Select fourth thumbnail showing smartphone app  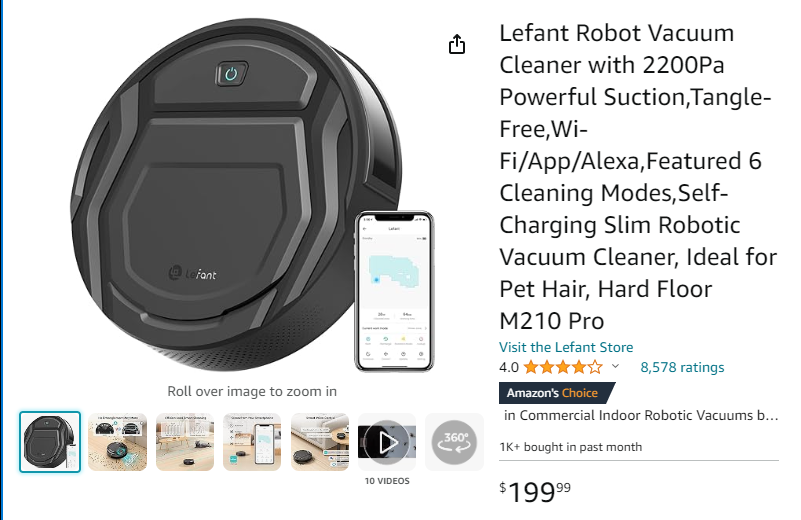point(252,442)
